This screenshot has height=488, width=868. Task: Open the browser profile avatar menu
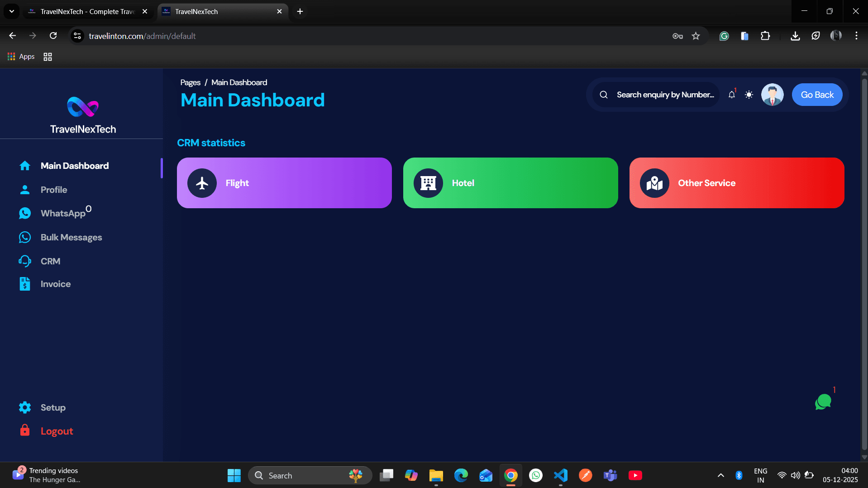click(x=835, y=36)
